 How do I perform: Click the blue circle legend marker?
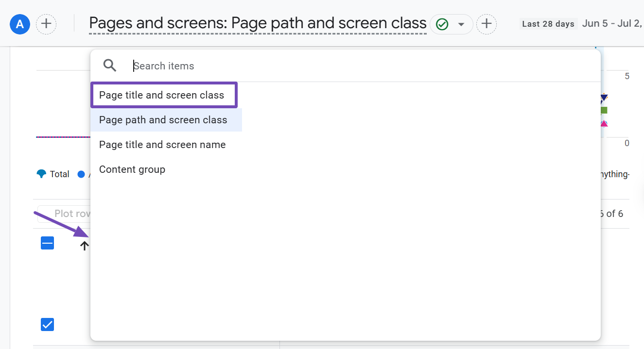point(81,174)
